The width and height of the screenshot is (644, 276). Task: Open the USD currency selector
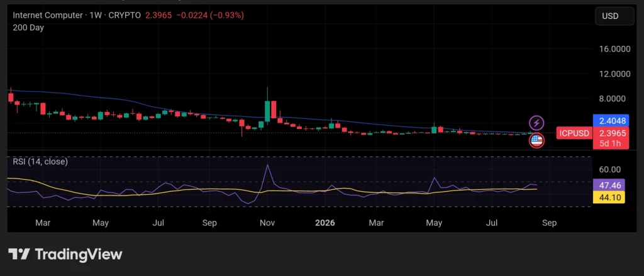coord(614,16)
